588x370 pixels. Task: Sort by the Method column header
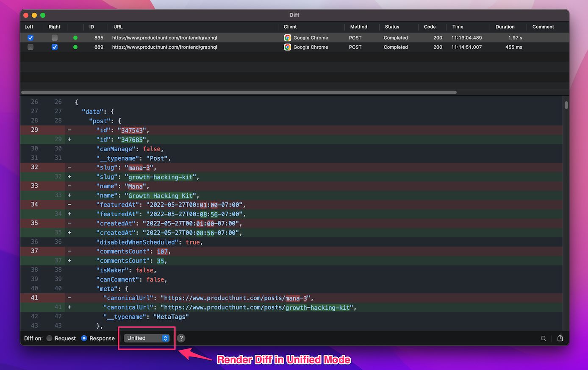359,27
